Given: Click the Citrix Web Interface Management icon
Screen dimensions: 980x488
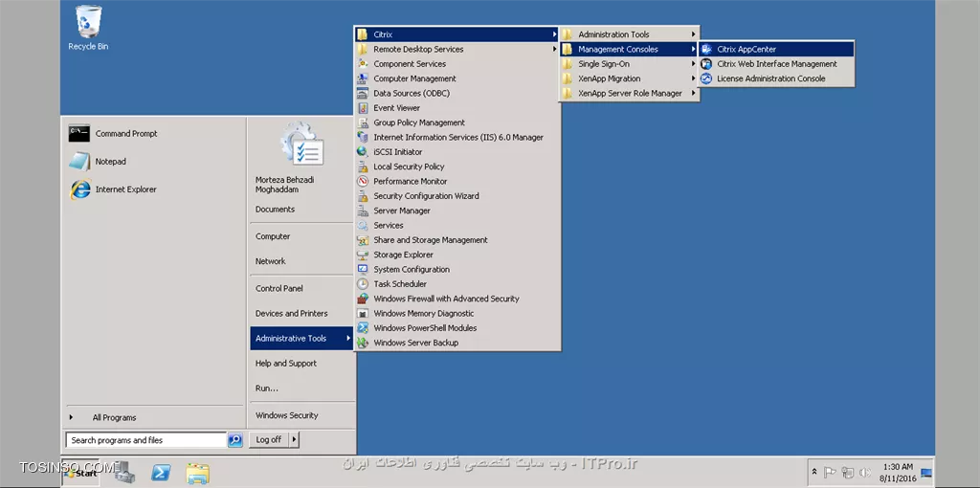Looking at the screenshot, I should point(706,64).
